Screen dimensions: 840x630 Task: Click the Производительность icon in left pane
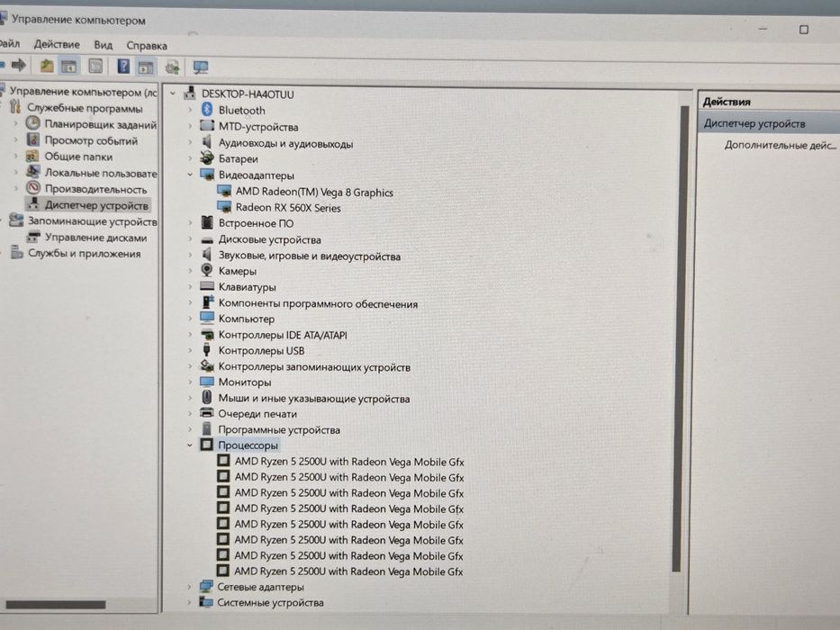(33, 188)
